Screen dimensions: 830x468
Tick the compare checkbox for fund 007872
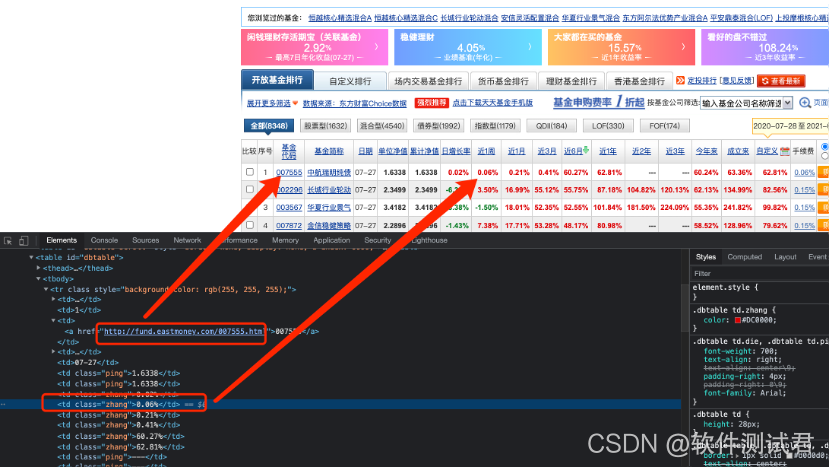click(250, 225)
